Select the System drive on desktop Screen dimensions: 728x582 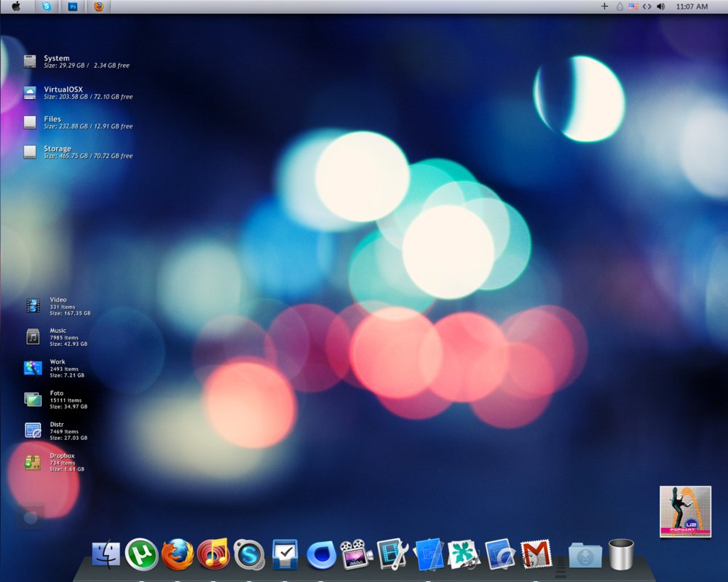(x=76, y=61)
